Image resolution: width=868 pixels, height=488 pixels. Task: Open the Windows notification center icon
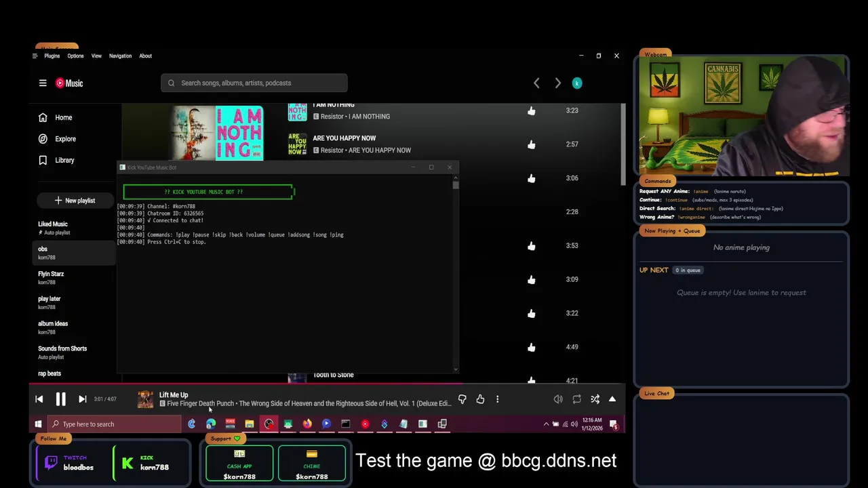614,424
